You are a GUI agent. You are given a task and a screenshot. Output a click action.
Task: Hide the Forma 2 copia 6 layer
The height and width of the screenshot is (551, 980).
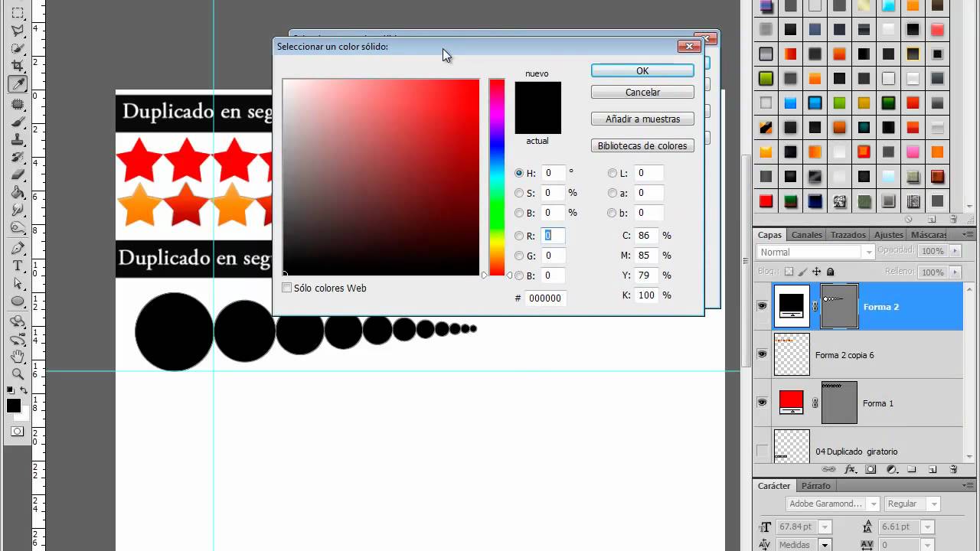tap(762, 354)
